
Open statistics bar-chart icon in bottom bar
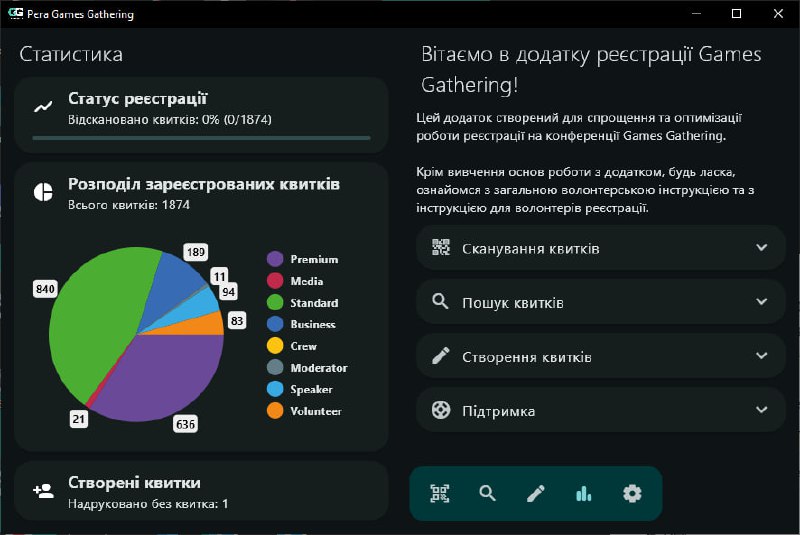[584, 493]
